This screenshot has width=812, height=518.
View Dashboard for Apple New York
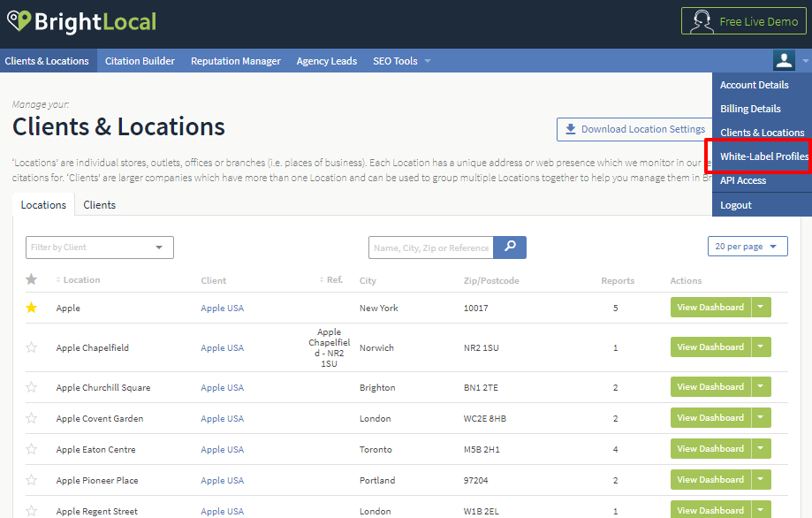[710, 307]
